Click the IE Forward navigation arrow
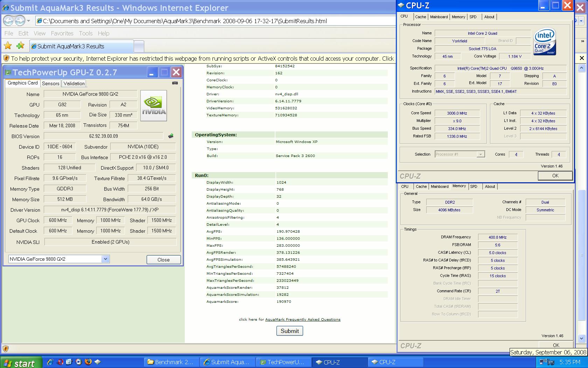 (x=20, y=21)
